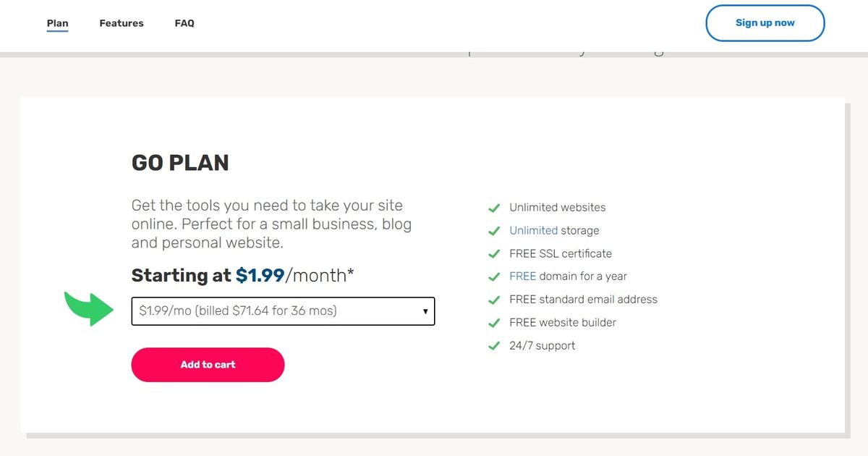The height and width of the screenshot is (456, 868).
Task: Click the FREE link before domain for a year
Action: [523, 276]
